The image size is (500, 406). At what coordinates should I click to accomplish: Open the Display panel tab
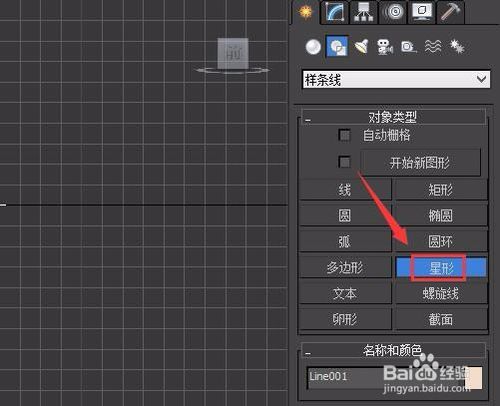pyautogui.click(x=422, y=12)
